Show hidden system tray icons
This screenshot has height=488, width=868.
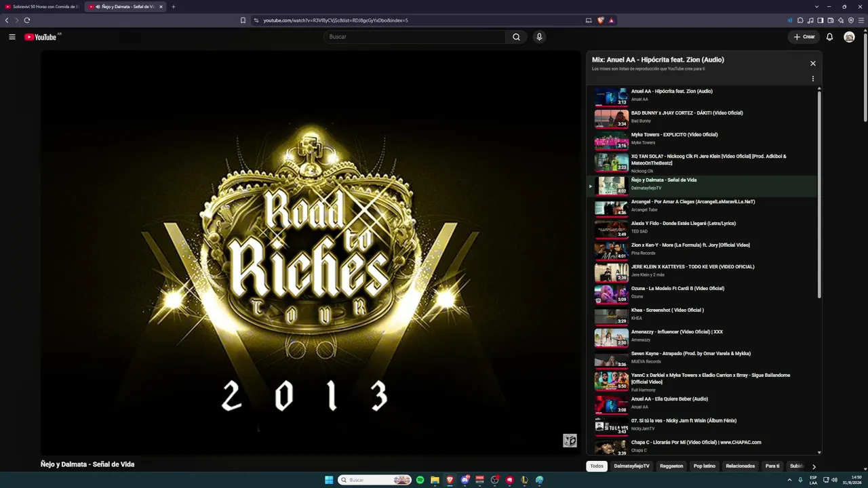click(789, 480)
